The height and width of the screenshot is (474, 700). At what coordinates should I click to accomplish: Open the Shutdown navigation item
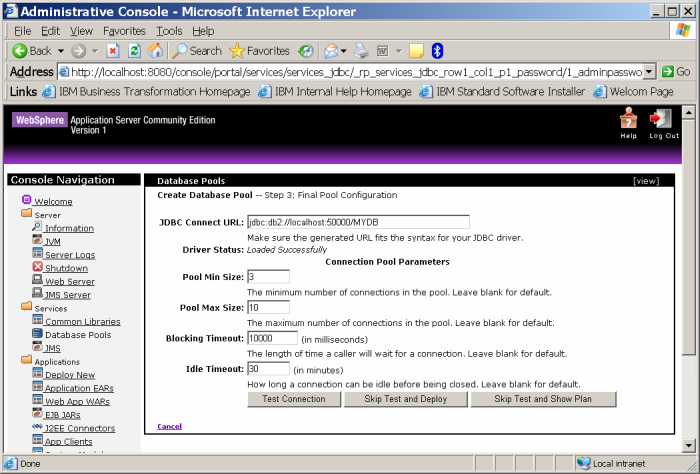point(66,268)
